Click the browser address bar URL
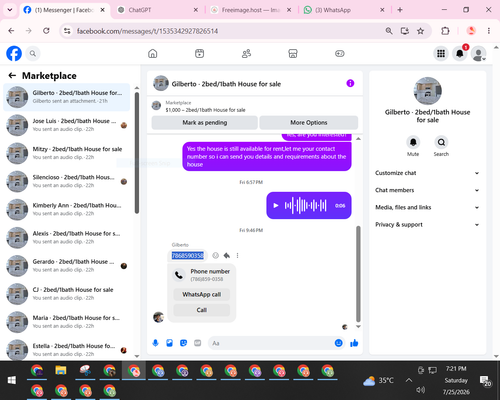The height and width of the screenshot is (400, 500). click(147, 31)
